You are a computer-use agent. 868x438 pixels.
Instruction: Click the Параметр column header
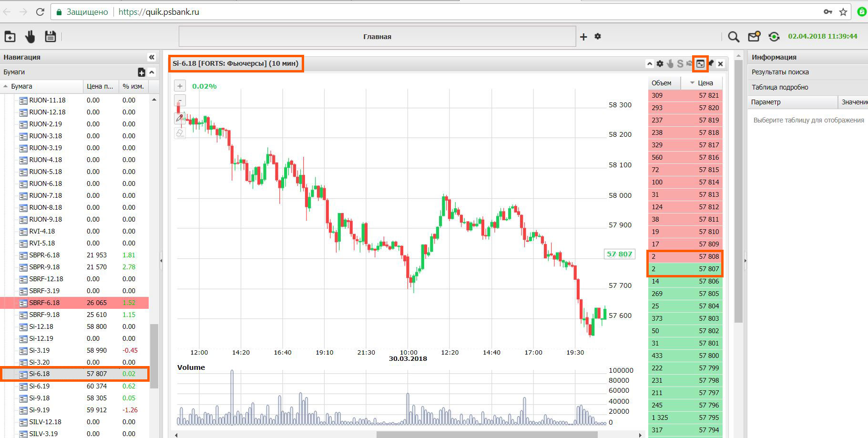[x=792, y=102]
